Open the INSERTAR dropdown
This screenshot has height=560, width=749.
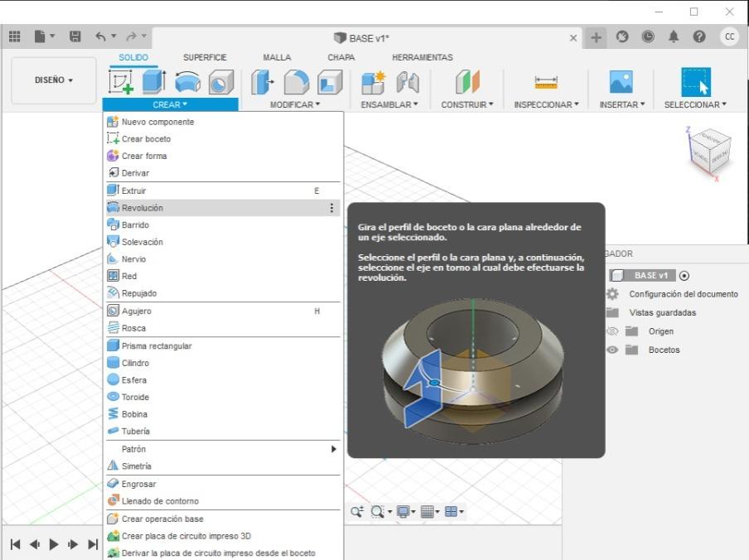622,104
